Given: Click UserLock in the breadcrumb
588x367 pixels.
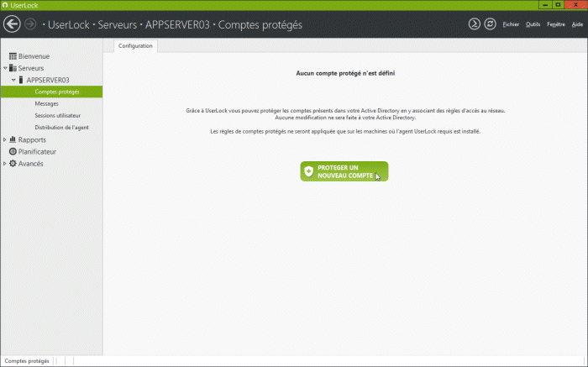Looking at the screenshot, I should (69, 24).
